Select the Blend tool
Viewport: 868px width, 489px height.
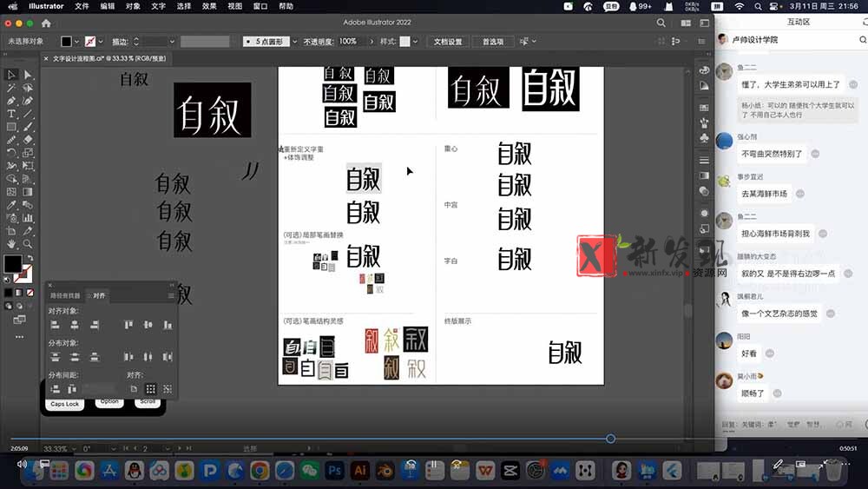(x=28, y=205)
